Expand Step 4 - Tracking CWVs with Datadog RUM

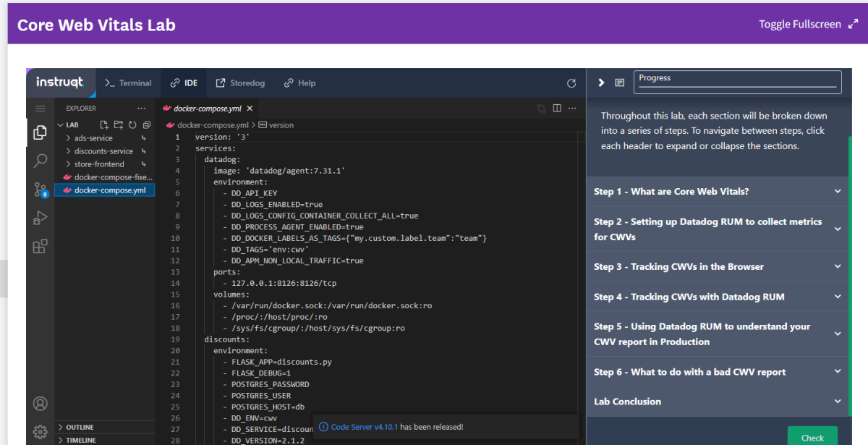click(718, 297)
